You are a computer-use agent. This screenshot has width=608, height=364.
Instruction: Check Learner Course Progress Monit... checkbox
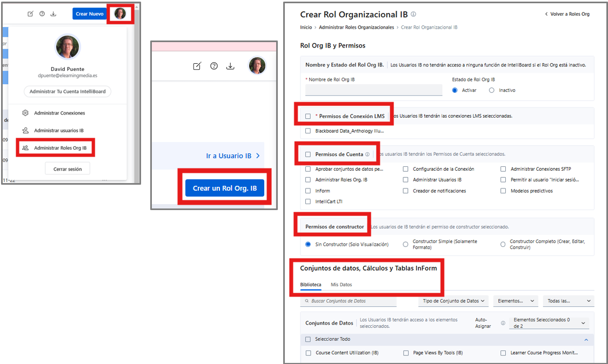pos(503,353)
